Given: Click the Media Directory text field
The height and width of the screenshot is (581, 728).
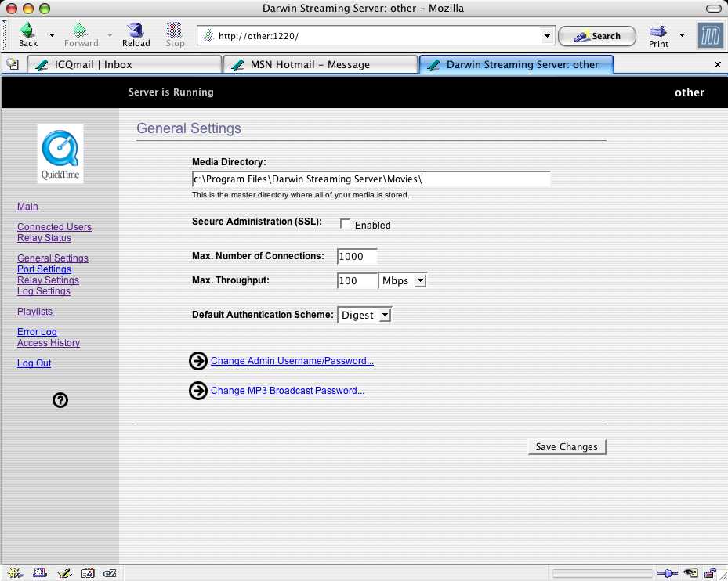Looking at the screenshot, I should point(371,179).
